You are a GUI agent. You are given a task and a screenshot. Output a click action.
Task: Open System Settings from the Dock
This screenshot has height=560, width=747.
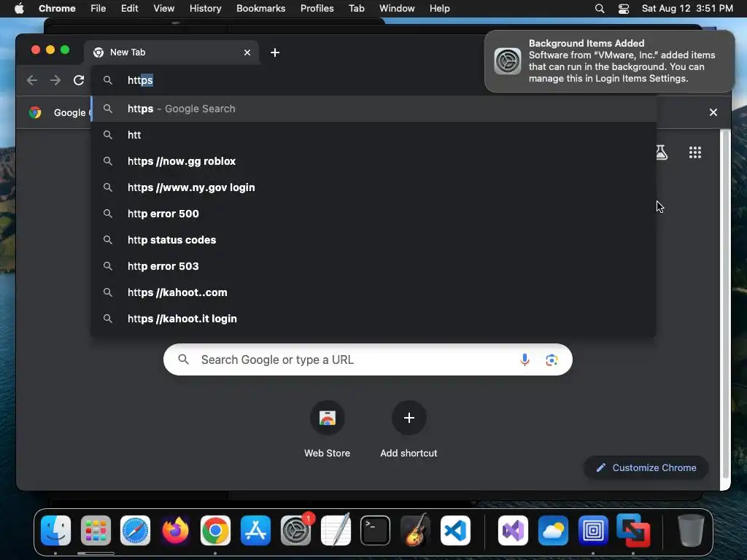pyautogui.click(x=296, y=531)
